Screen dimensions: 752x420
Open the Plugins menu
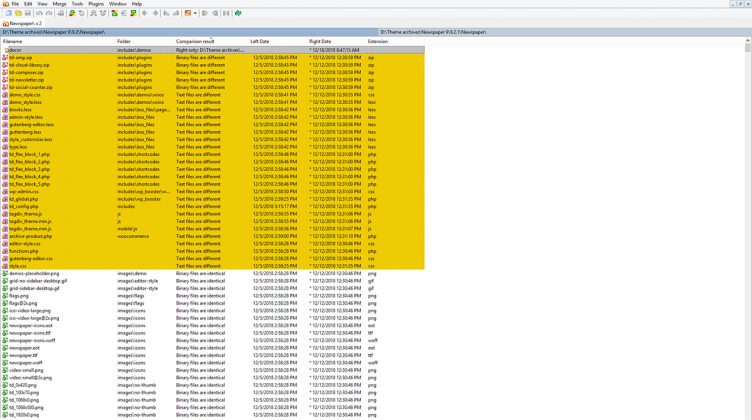click(x=96, y=4)
